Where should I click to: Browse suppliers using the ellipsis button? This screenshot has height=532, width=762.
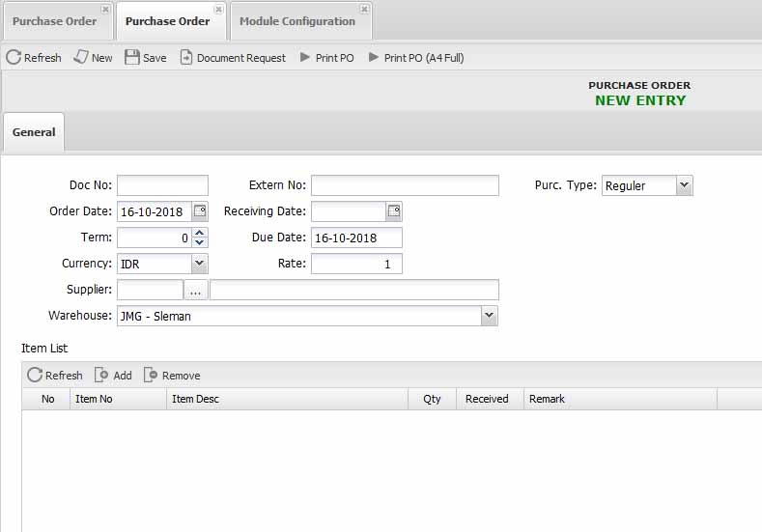tap(196, 291)
